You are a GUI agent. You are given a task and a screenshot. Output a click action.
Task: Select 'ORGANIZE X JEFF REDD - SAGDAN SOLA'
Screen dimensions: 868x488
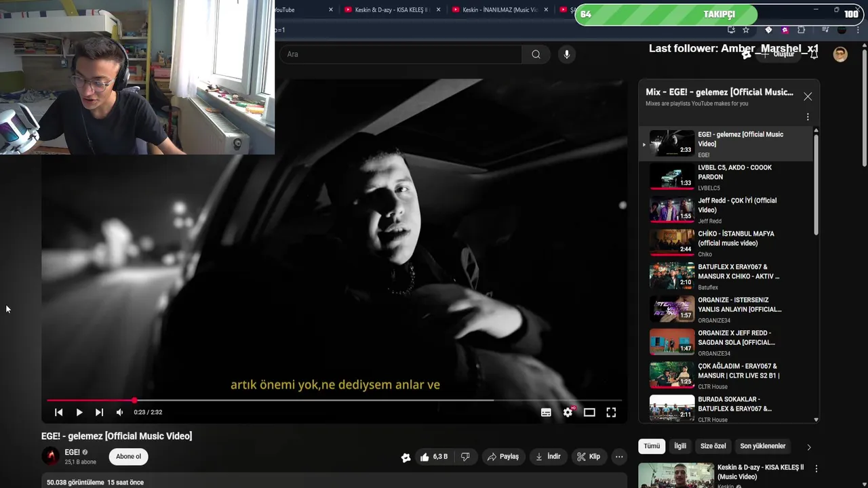pos(726,342)
